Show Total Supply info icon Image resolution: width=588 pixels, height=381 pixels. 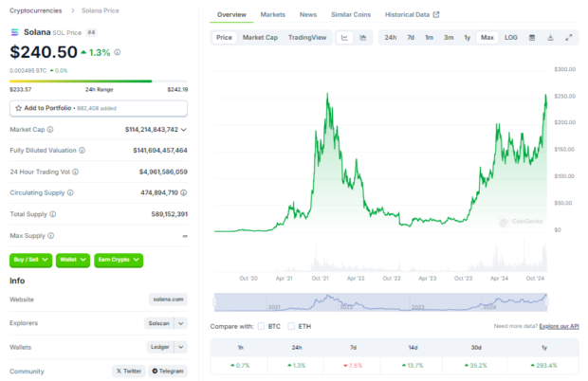(x=53, y=214)
